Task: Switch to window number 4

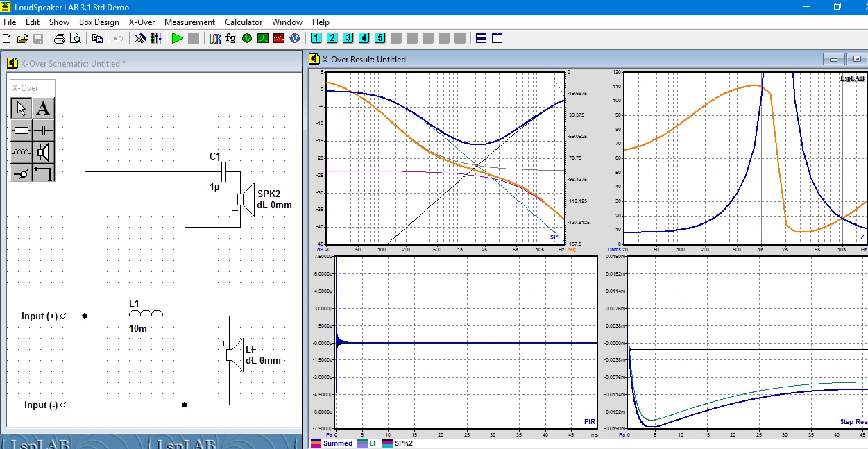Action: coord(364,37)
